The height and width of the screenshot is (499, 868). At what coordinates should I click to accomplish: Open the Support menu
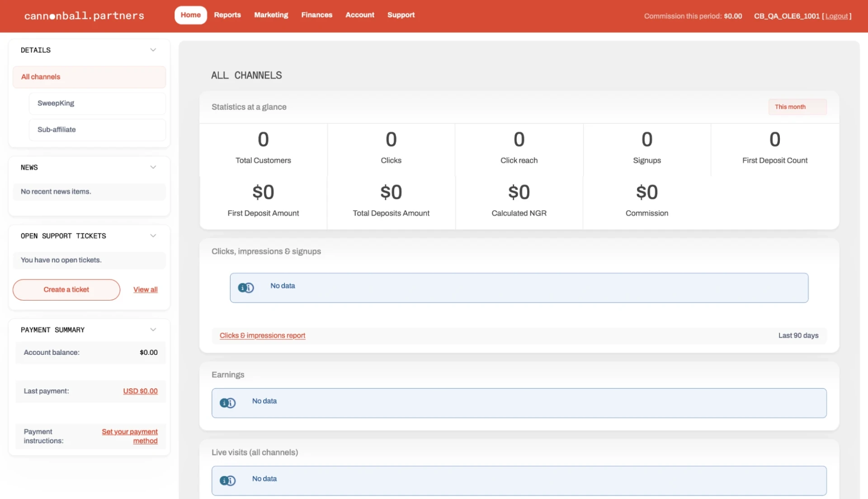401,15
